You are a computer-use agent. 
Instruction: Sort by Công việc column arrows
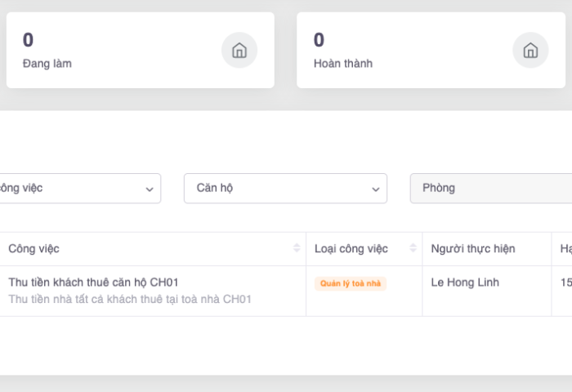[297, 248]
